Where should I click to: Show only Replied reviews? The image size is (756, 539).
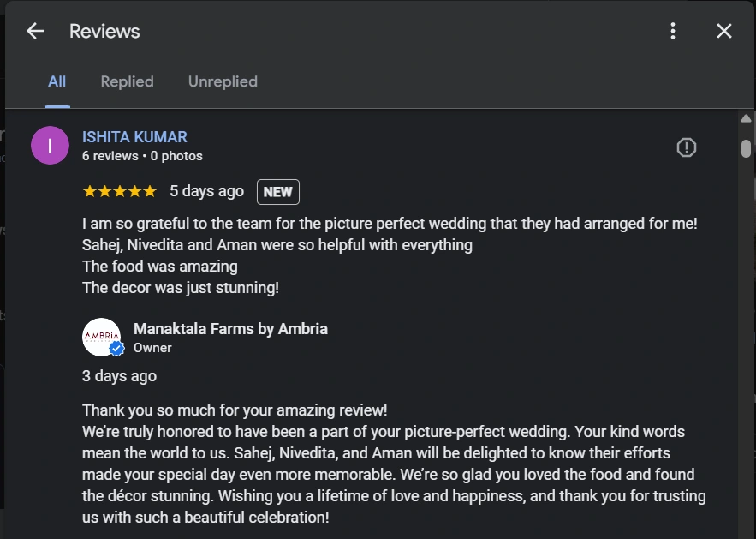pos(127,81)
